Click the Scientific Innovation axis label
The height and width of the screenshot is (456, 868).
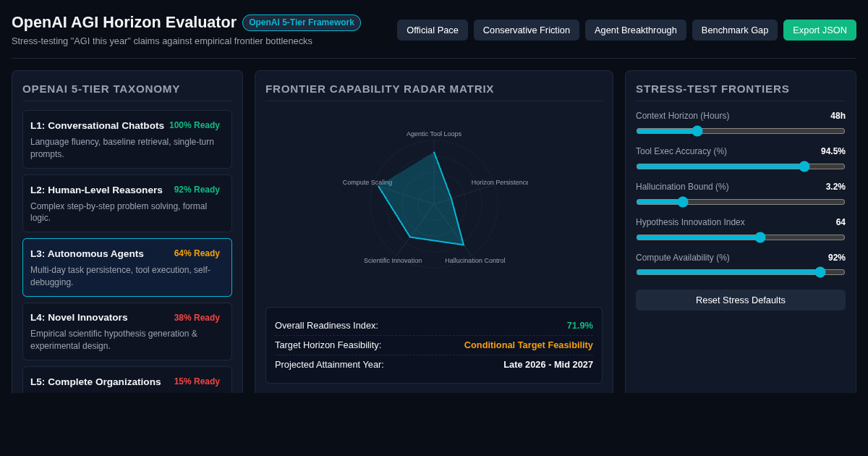click(393, 261)
